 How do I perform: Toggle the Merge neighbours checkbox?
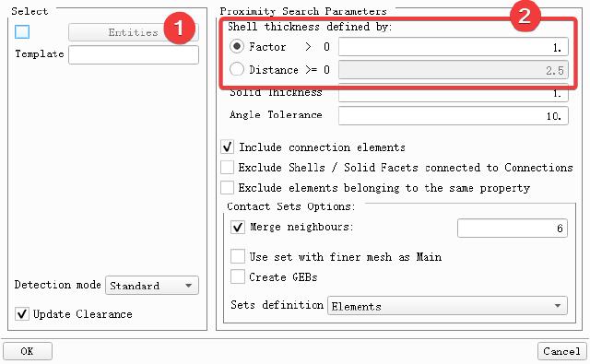tap(238, 227)
